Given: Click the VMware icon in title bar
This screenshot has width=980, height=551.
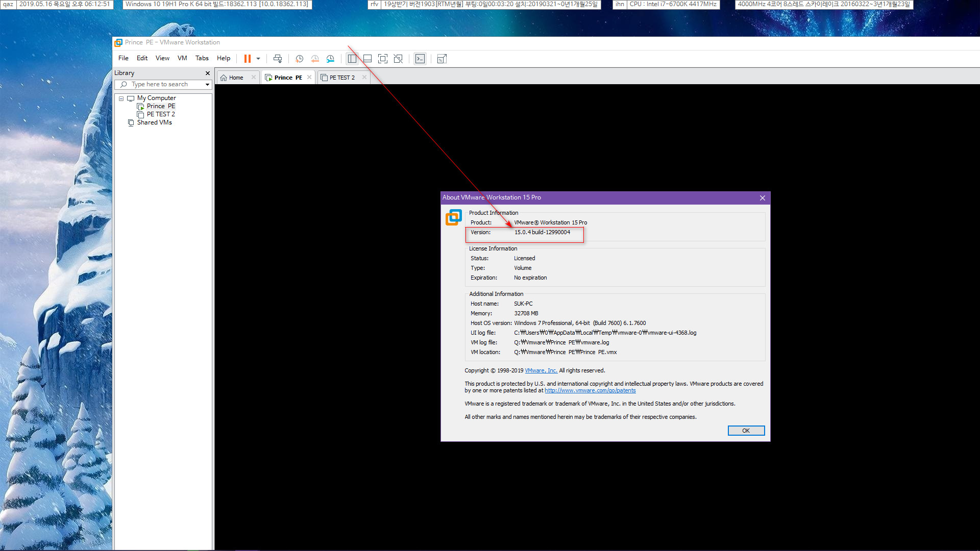Looking at the screenshot, I should coord(118,43).
